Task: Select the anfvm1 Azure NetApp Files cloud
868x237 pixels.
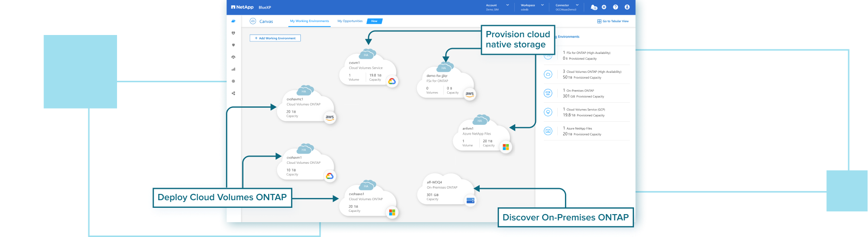Action: pos(479,135)
